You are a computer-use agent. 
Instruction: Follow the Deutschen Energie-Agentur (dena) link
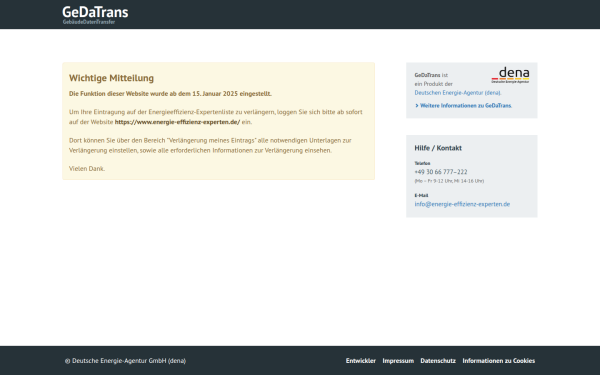[458, 93]
